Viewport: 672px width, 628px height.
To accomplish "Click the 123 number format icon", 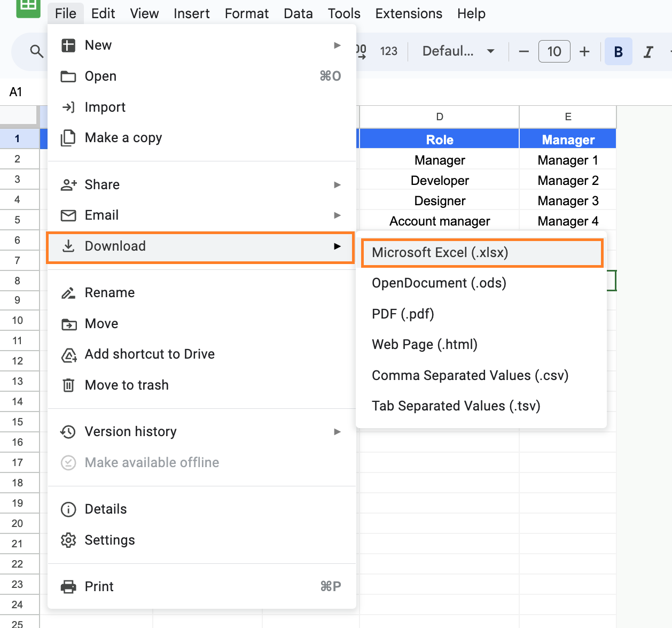I will click(389, 51).
